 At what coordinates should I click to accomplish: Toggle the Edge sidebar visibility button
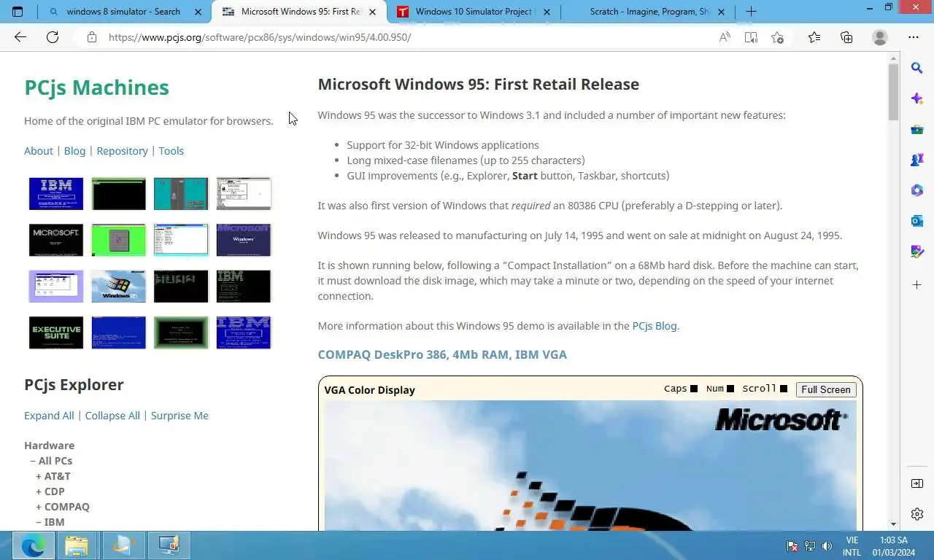pyautogui.click(x=917, y=483)
